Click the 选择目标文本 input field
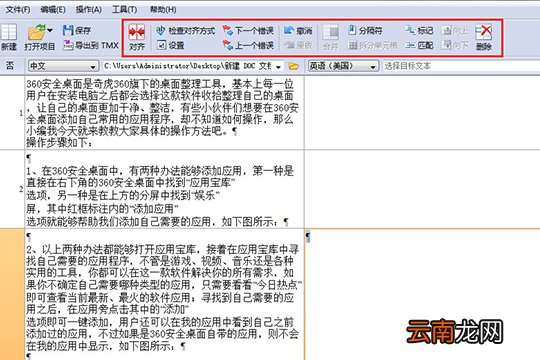Screen dimensions: 540x360 461,66
